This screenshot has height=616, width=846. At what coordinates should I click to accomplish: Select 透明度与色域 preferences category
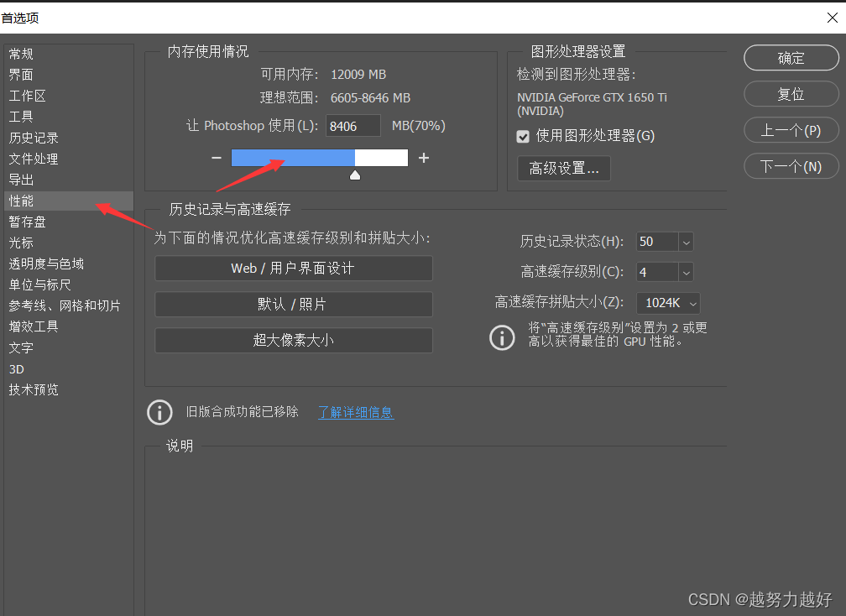click(x=69, y=264)
